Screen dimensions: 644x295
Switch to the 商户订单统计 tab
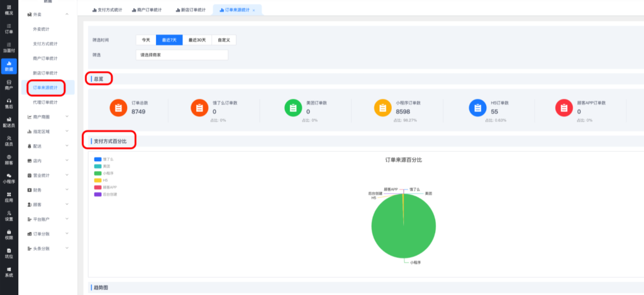[x=147, y=9]
